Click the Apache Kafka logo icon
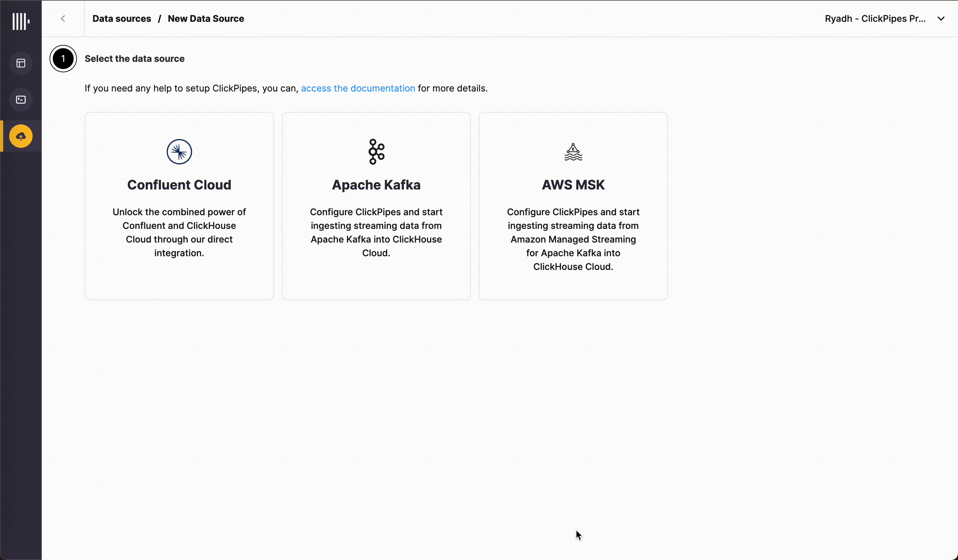 pyautogui.click(x=376, y=152)
